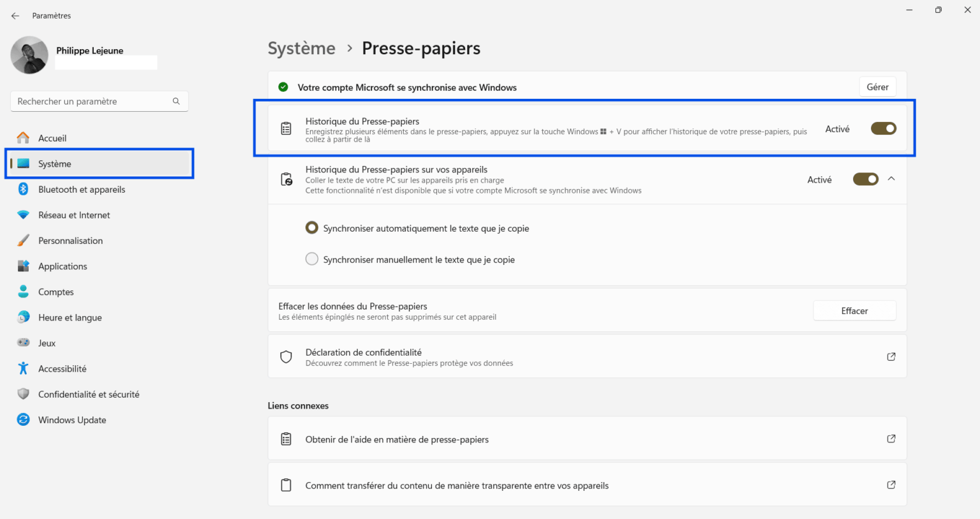Click the Confidentialité et sécurité shield icon

click(24, 394)
